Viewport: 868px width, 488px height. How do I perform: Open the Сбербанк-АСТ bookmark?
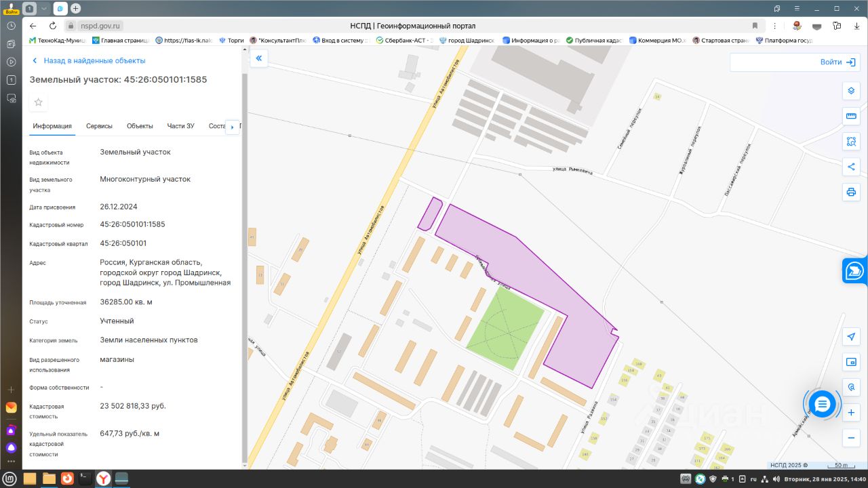click(403, 41)
